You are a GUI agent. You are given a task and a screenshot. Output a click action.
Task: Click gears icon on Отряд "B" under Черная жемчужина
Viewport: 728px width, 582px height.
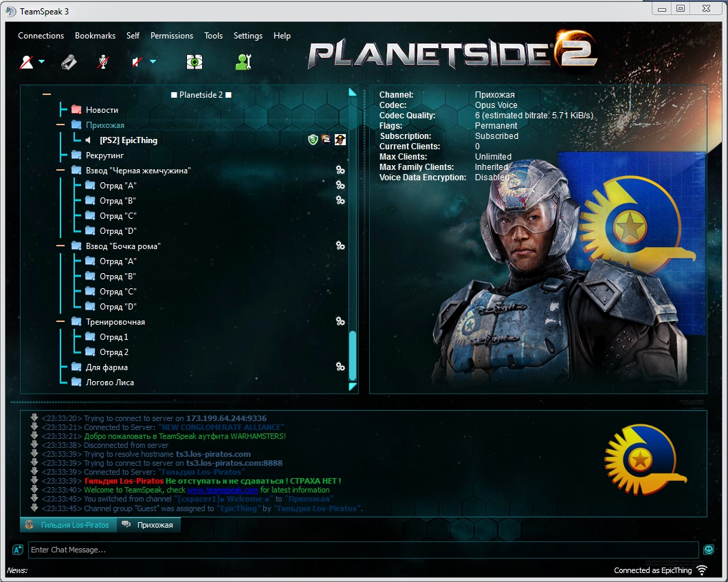340,200
